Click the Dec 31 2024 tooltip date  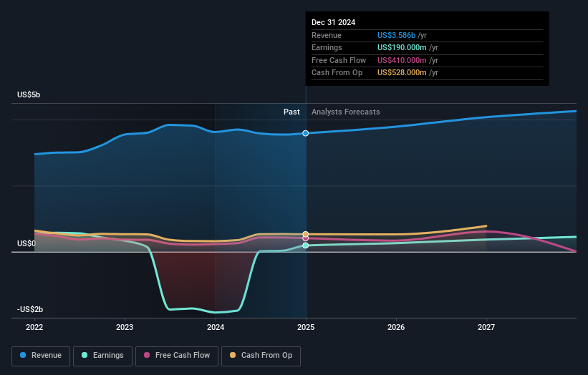333,22
